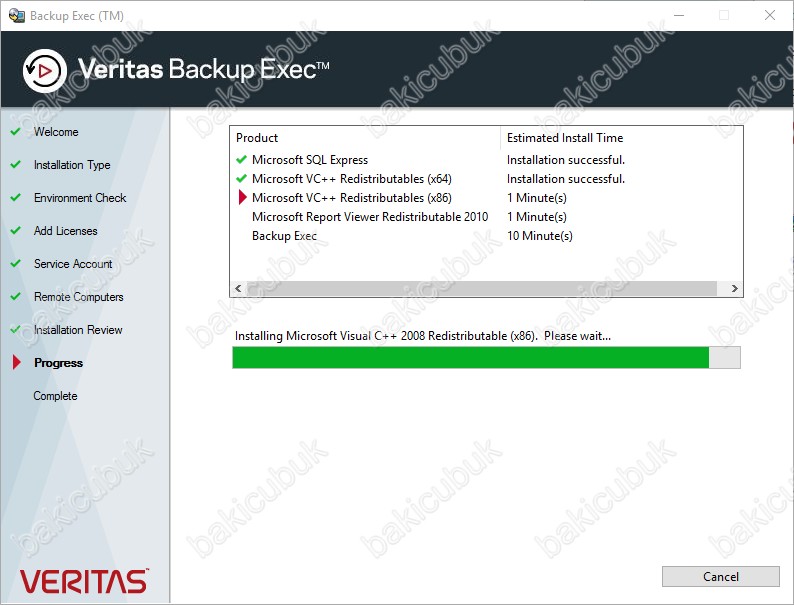
Task: Select the Service Account step
Action: [73, 264]
